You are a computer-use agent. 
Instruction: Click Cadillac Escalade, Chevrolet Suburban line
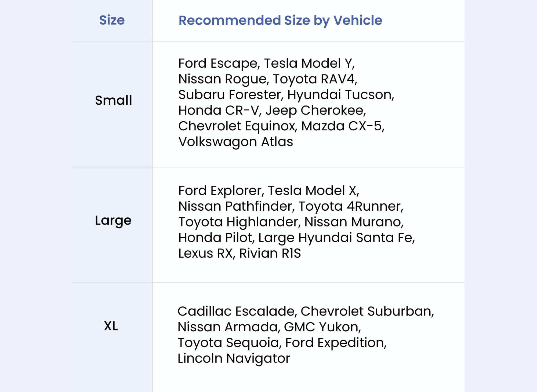[306, 312]
